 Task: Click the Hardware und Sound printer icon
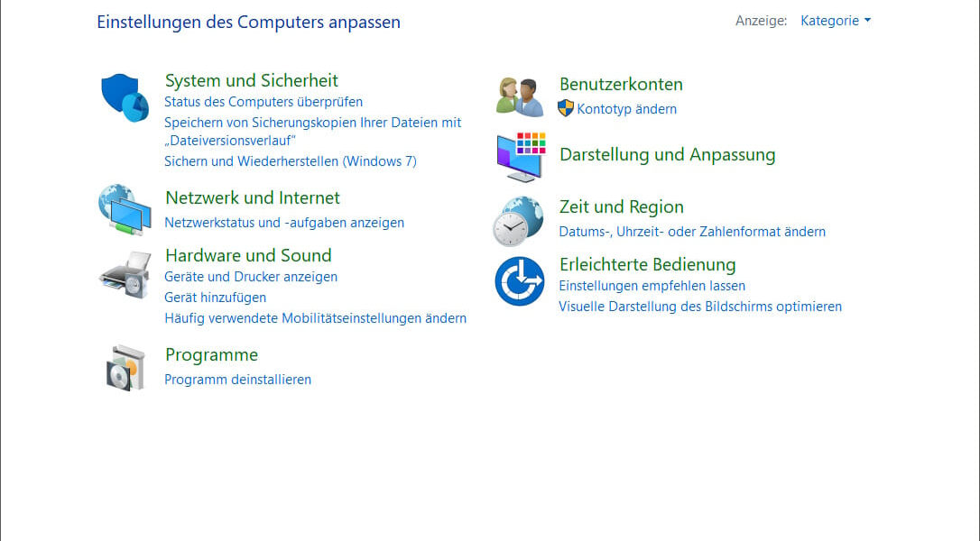click(x=125, y=275)
